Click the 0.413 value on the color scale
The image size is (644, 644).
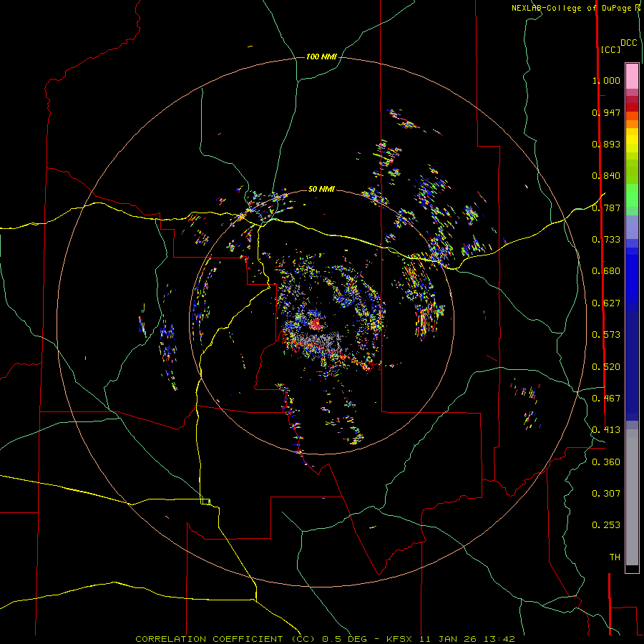pos(606,430)
